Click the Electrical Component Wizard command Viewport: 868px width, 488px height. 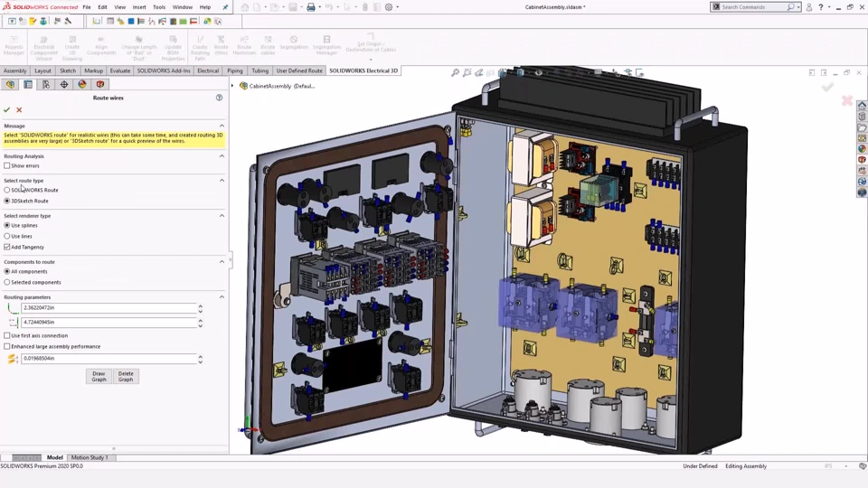click(x=43, y=48)
